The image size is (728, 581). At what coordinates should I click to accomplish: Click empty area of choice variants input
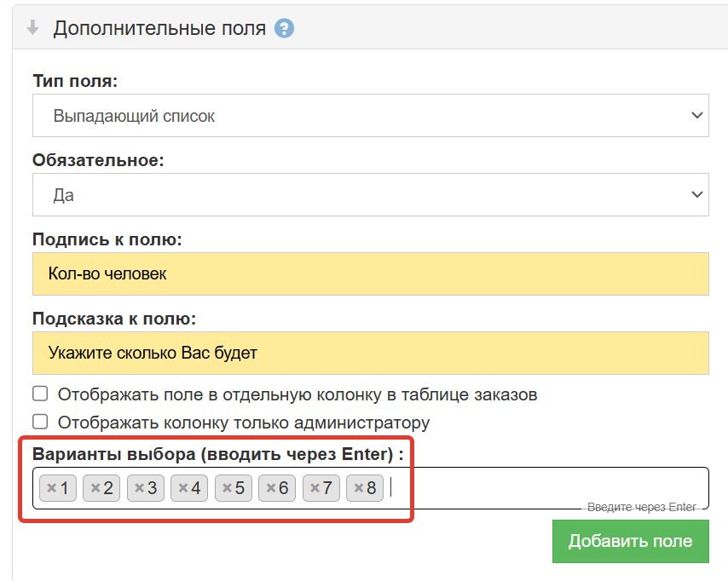coord(548,487)
